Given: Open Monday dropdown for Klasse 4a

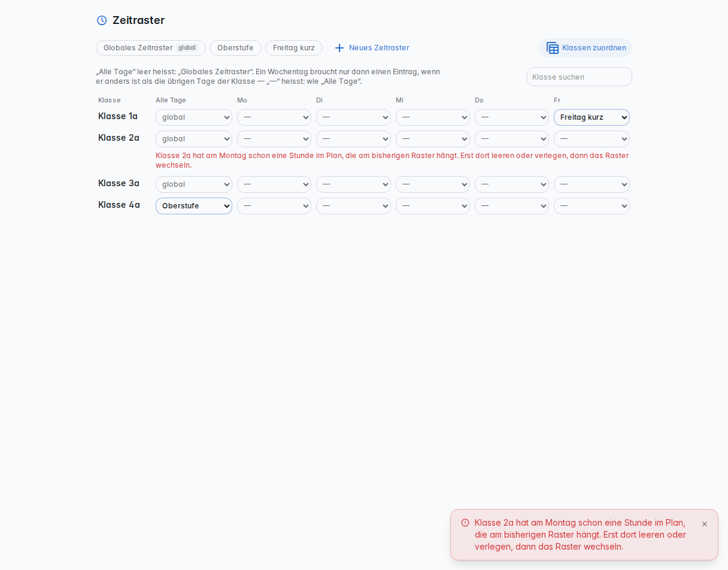Looking at the screenshot, I should point(274,206).
